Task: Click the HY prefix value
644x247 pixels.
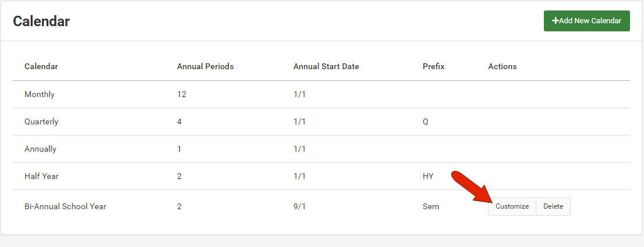Action: coord(428,176)
